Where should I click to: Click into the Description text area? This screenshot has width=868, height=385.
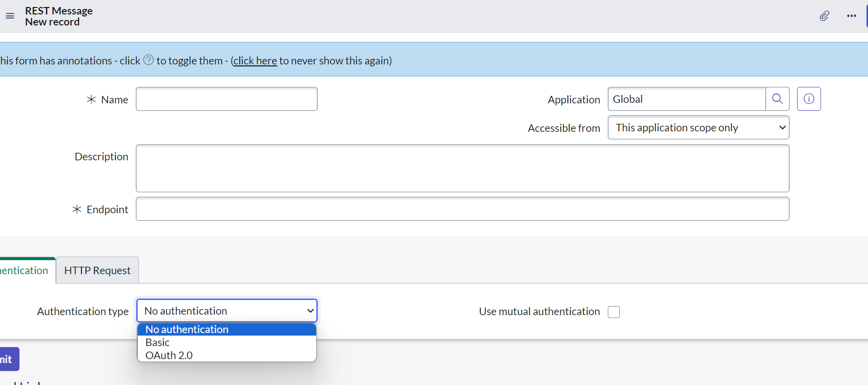(462, 168)
